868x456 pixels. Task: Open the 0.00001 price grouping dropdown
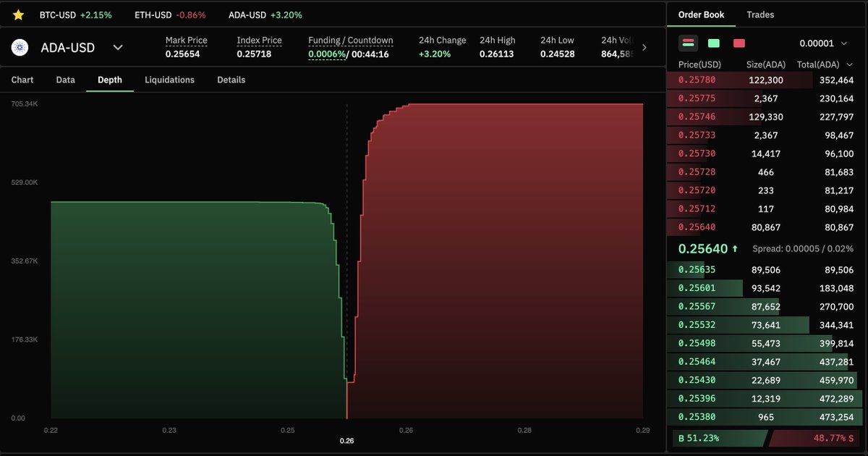tap(824, 43)
